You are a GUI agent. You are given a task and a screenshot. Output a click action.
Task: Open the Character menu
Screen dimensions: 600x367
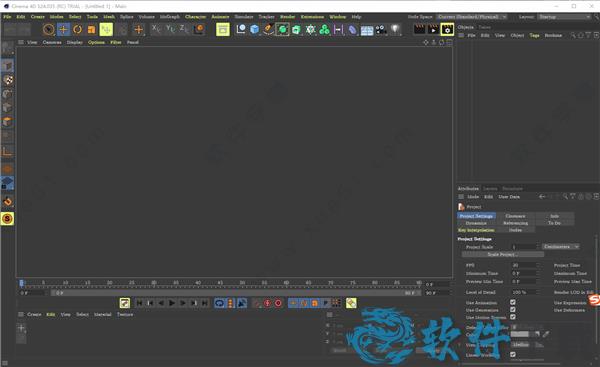[x=195, y=17]
